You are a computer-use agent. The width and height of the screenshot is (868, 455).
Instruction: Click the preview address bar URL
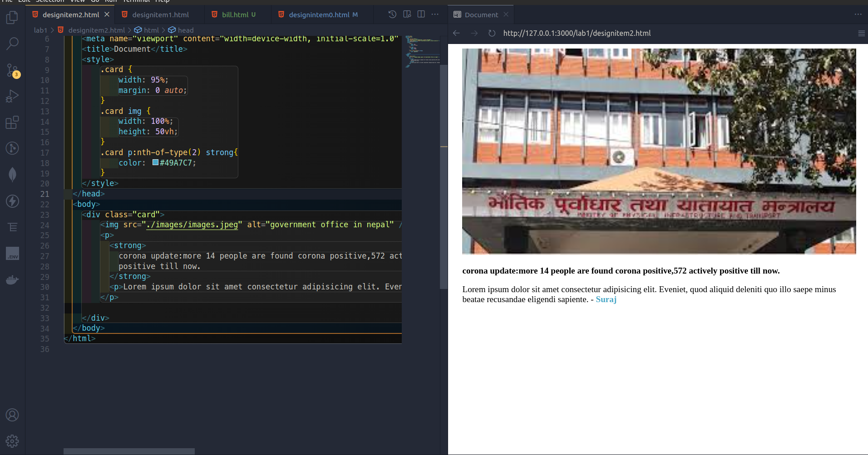(576, 33)
